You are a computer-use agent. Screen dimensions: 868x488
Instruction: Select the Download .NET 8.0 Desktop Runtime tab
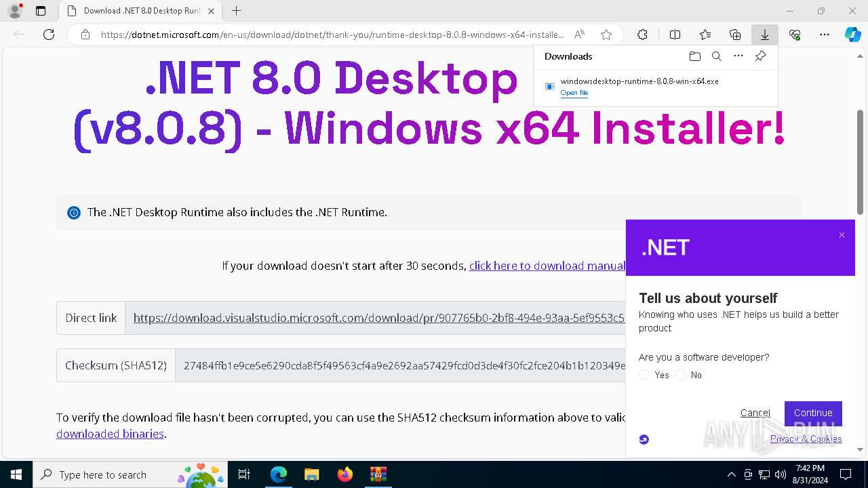[x=140, y=11]
